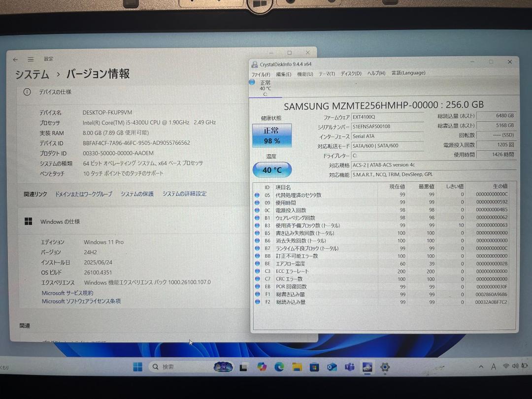Screen dimensions: 532x399
Task: Click the status circle for B6 消去失敗回数
Action: coord(257,241)
